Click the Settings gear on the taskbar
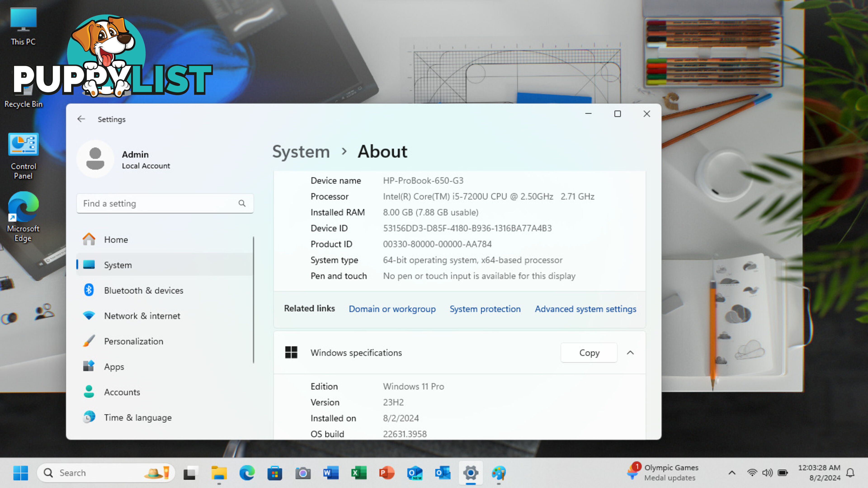Screen dimensions: 868x488 coord(471,473)
